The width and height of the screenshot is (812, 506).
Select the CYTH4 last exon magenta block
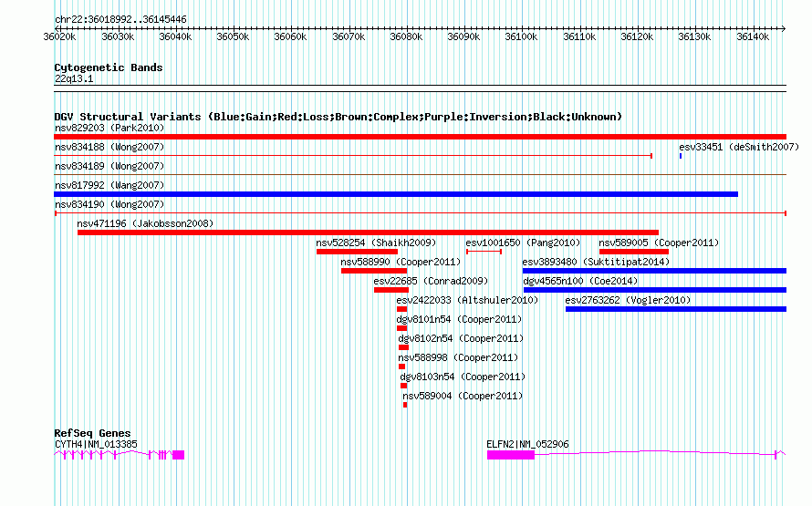click(x=178, y=455)
